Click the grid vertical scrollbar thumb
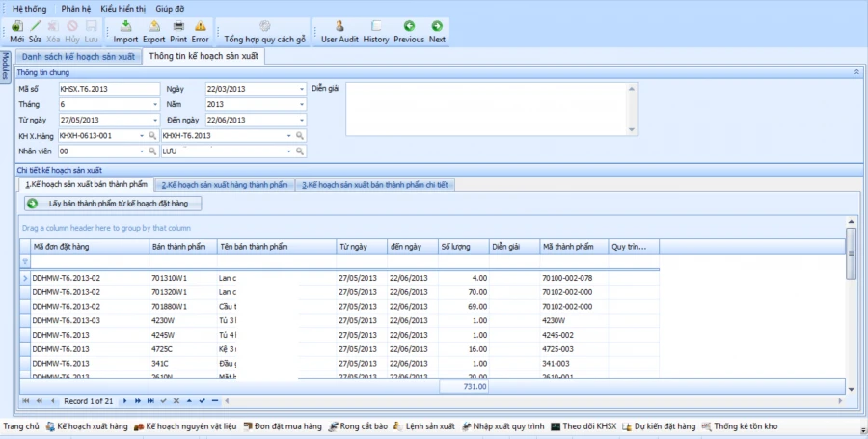The height and width of the screenshot is (439, 868). point(851,254)
